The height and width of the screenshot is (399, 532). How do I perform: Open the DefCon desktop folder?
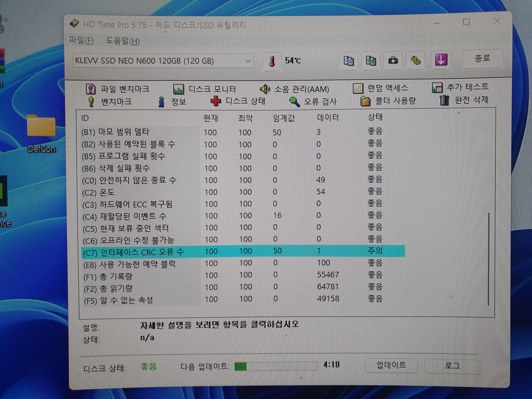tap(41, 134)
